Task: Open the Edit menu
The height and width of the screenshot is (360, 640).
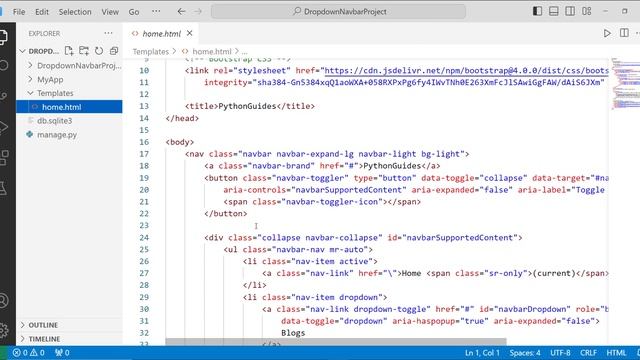Action: click(x=42, y=11)
